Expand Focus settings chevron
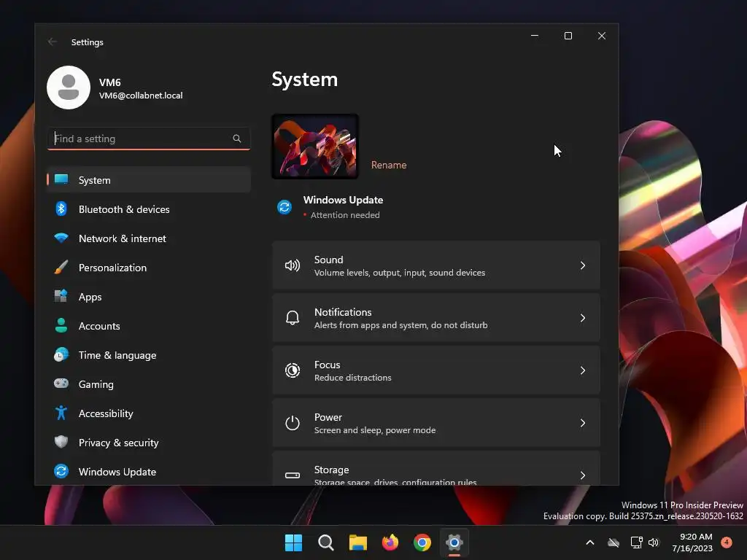This screenshot has height=560, width=747. [583, 370]
